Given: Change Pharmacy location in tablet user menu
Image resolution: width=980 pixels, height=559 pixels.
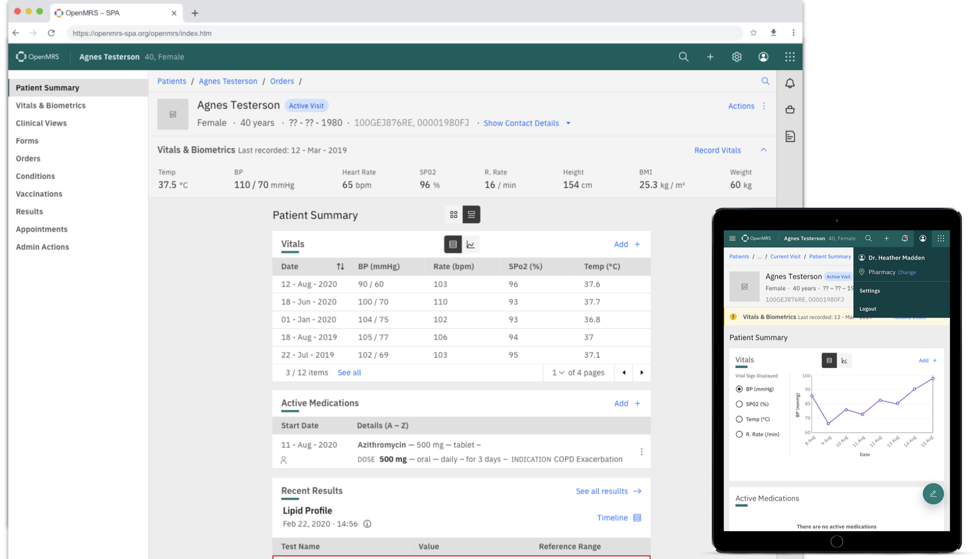Looking at the screenshot, I should (906, 272).
